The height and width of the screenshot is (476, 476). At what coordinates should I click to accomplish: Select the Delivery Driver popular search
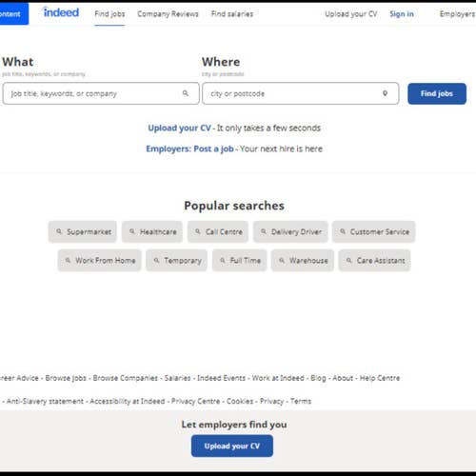[290, 231]
